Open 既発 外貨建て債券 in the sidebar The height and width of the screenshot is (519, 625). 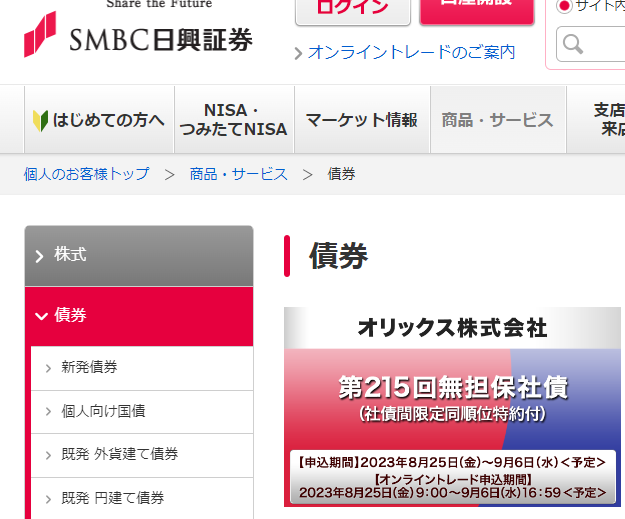tap(142, 455)
